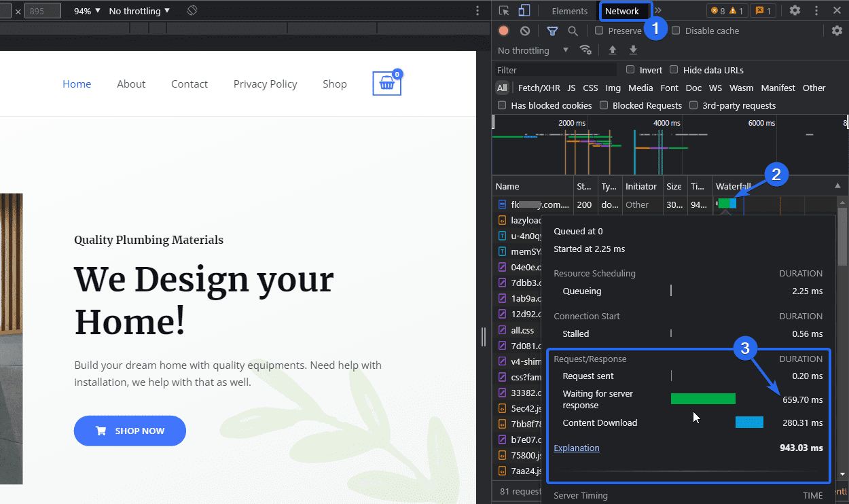This screenshot has height=504, width=849.
Task: Select the all.css request row
Action: click(x=518, y=330)
